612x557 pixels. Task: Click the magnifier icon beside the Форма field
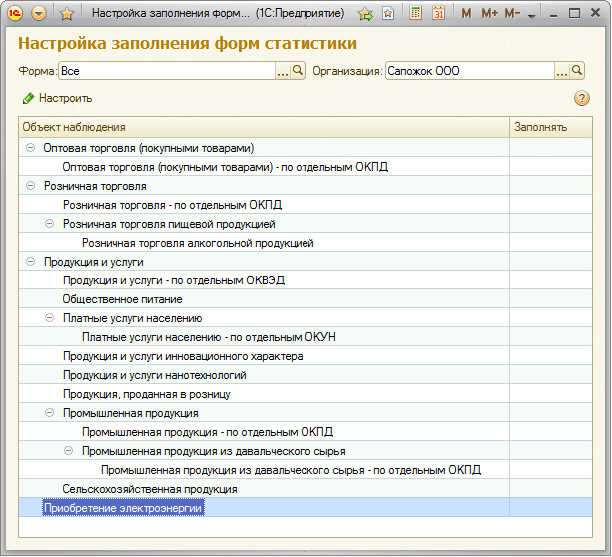click(298, 71)
